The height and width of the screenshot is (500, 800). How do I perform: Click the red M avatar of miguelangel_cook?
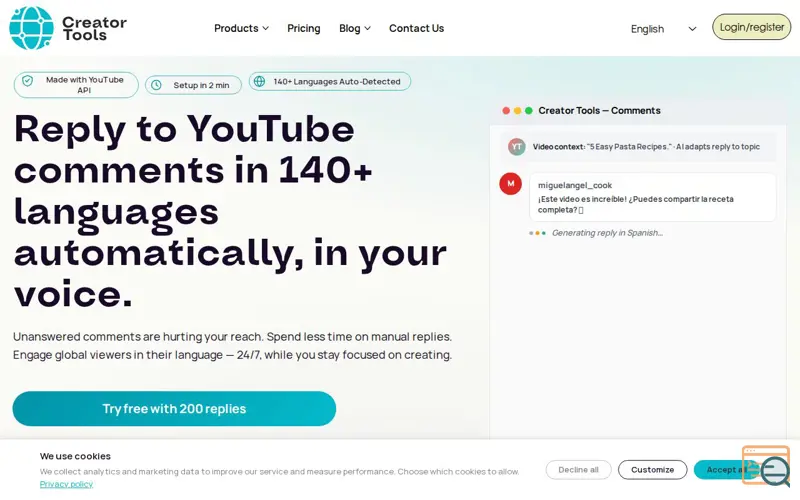tap(510, 184)
